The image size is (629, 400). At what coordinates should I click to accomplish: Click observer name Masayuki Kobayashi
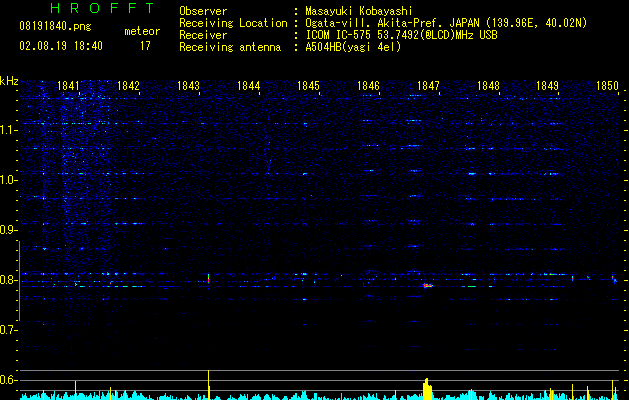359,11
